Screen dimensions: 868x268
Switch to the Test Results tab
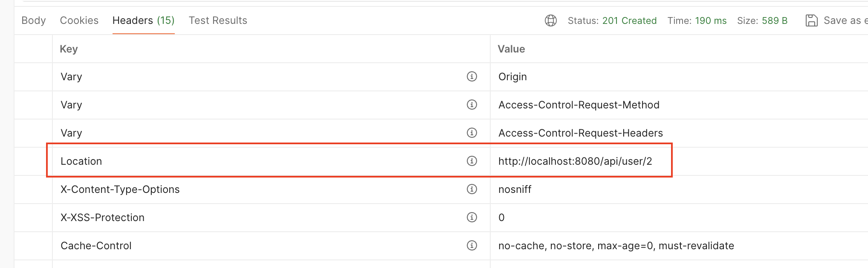[x=218, y=20]
